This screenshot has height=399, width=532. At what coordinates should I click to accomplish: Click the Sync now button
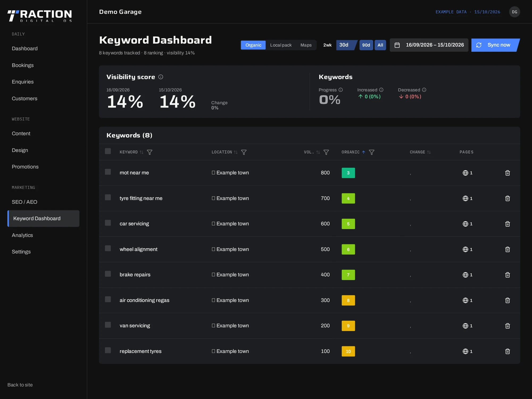pos(495,45)
